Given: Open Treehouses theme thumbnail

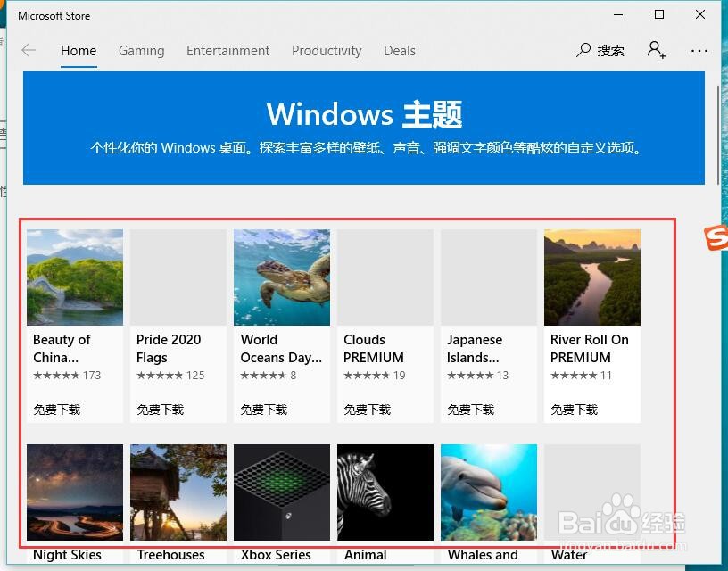Looking at the screenshot, I should 178,492.
